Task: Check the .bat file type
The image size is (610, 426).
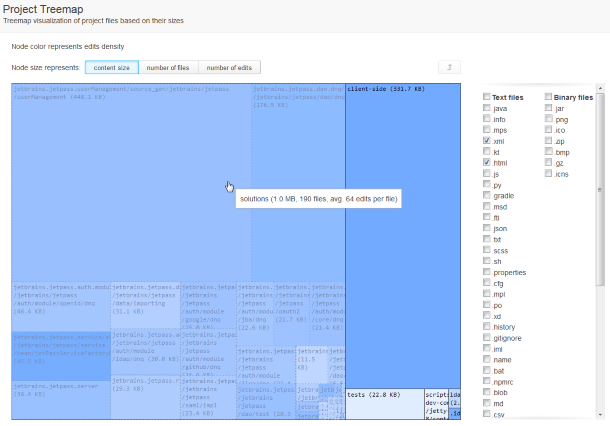Action: pos(487,370)
